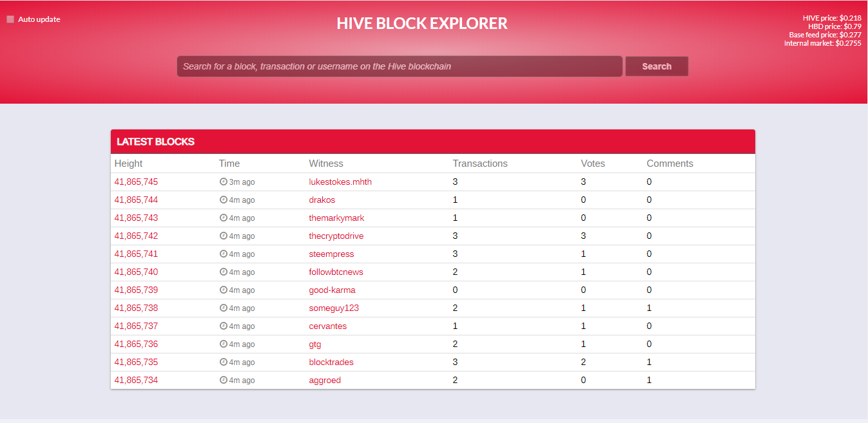The image size is (868, 423).
Task: Open witness good-karma profile
Action: (x=332, y=290)
